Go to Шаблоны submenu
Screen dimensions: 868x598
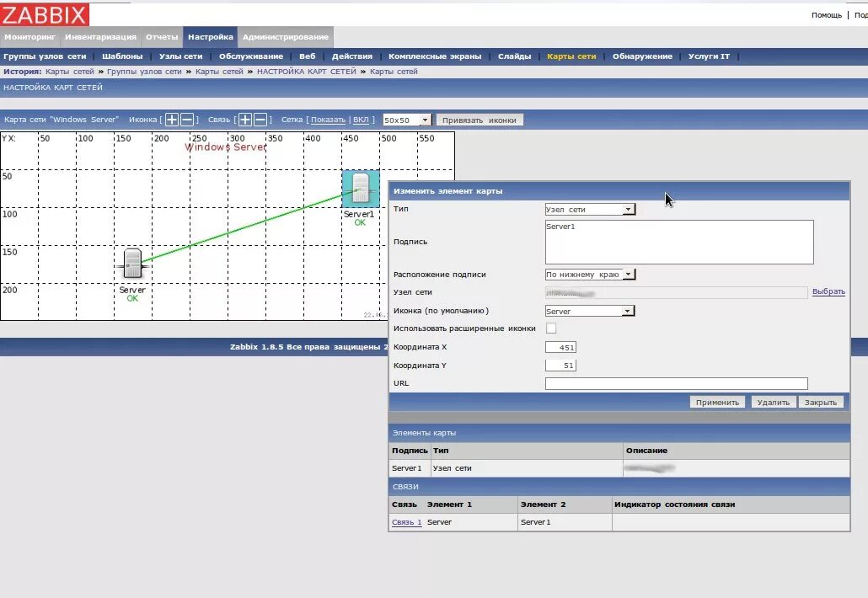(122, 56)
